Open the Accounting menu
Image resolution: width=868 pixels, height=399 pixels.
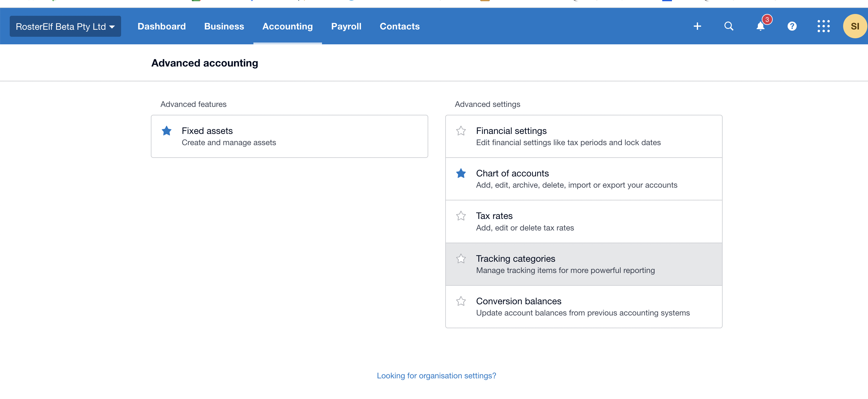[x=287, y=26]
